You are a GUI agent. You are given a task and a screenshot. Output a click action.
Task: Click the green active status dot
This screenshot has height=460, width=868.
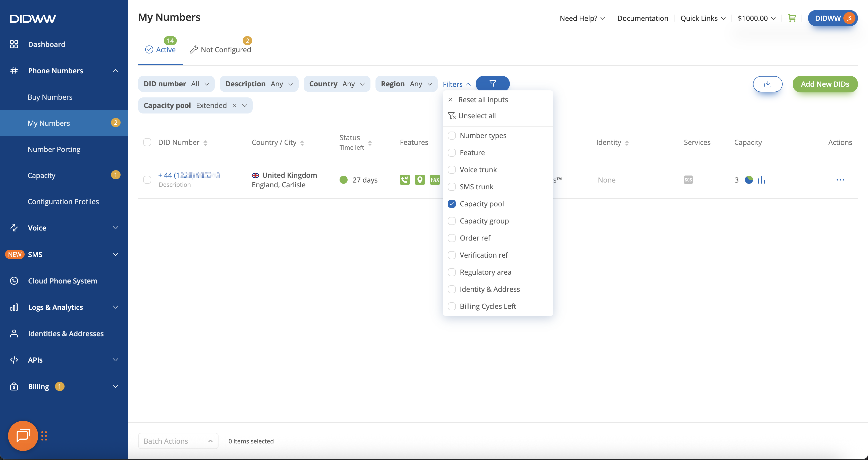[x=343, y=180]
